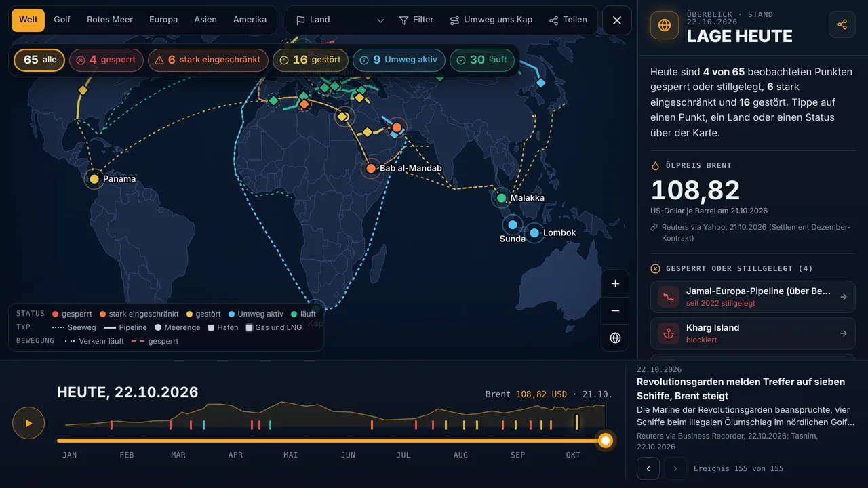Click the globe icon beside Lage Heute
The height and width of the screenshot is (488, 868).
(664, 25)
